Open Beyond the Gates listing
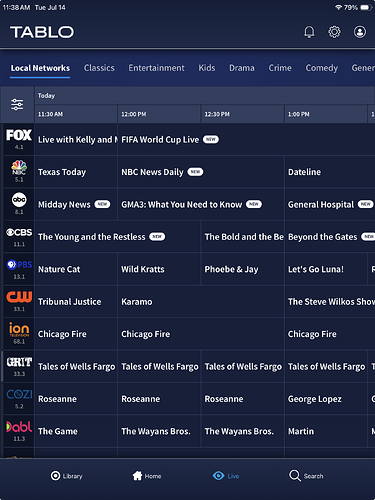This screenshot has width=375, height=500. (x=330, y=237)
